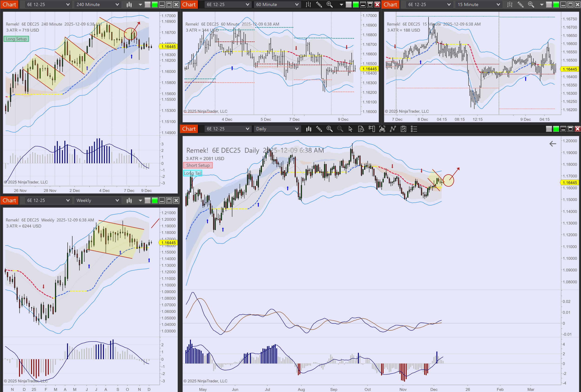This screenshot has height=392, width=581.
Task: Toggle green interval link in 15 Minute chart
Action: pyautogui.click(x=556, y=4)
